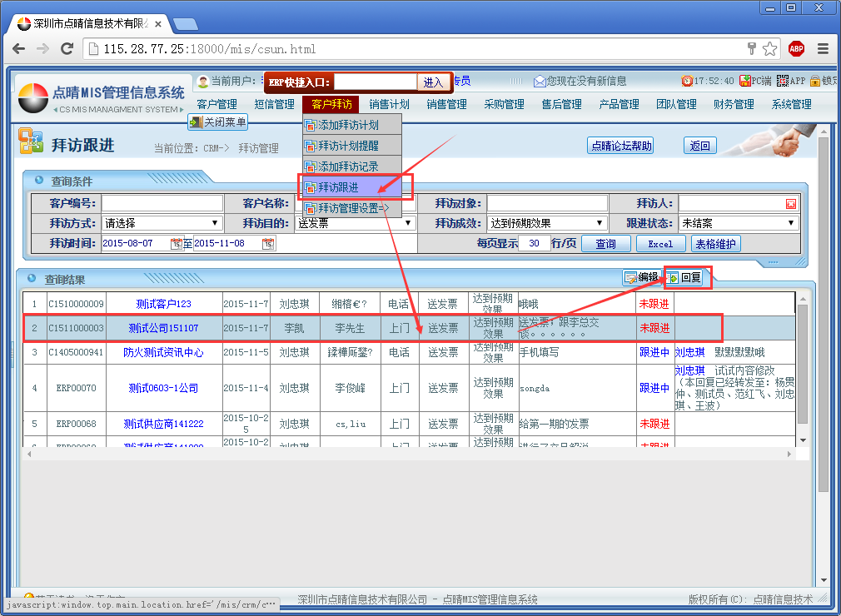
Task: Click the 客户编号 input field
Action: pyautogui.click(x=162, y=203)
